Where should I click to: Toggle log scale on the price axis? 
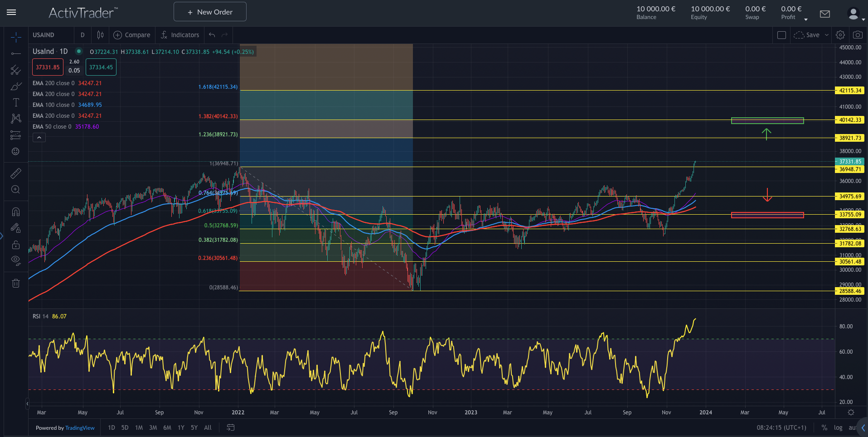pos(838,427)
